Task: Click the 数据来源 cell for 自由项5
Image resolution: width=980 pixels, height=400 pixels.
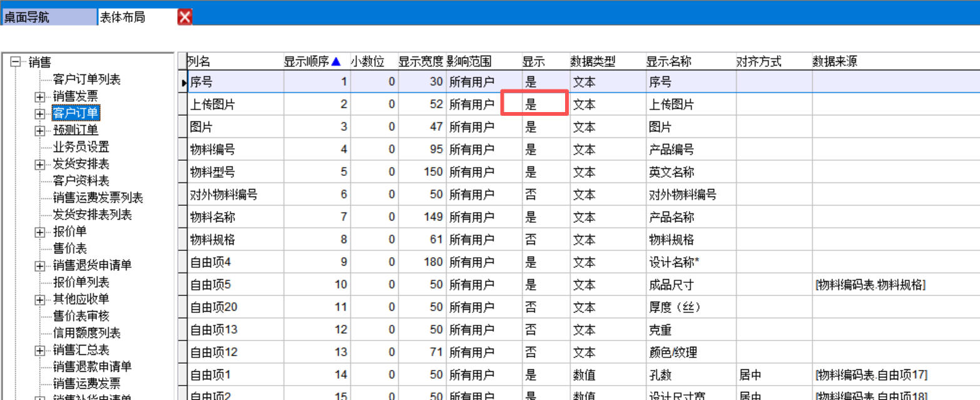Action: tap(870, 285)
